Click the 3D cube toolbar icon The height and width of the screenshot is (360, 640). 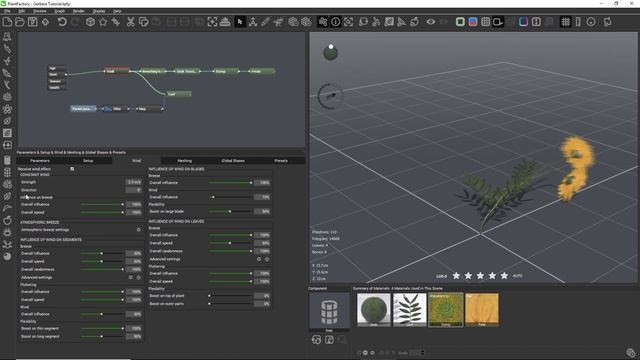(90, 22)
